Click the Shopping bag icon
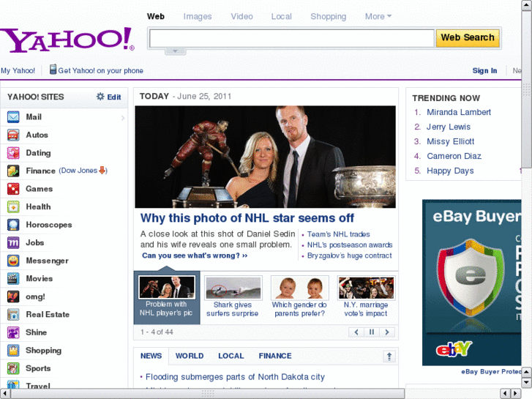This screenshot has width=532, height=399. click(13, 351)
